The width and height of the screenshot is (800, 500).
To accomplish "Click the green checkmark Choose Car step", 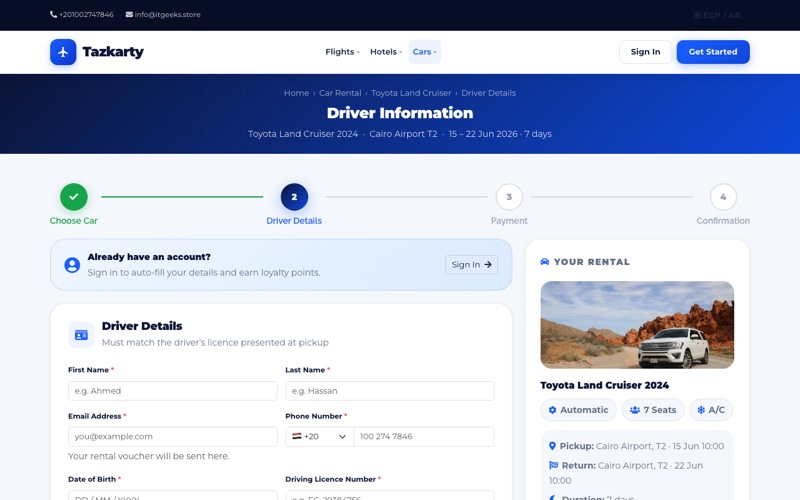I will (74, 197).
